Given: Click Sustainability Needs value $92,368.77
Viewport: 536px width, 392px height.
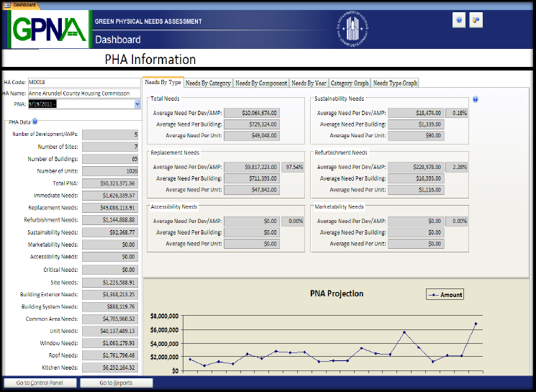Looking at the screenshot, I should coord(110,232).
